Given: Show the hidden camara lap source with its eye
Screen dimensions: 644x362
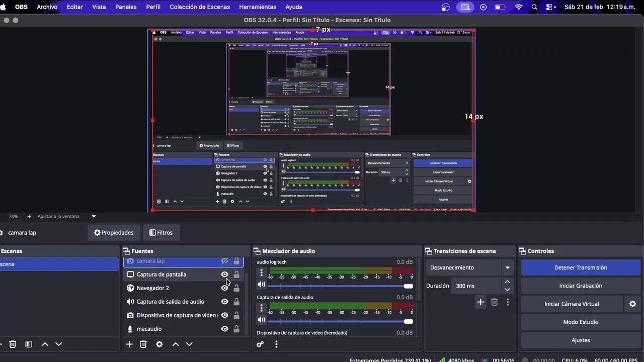Looking at the screenshot, I should [225, 261].
